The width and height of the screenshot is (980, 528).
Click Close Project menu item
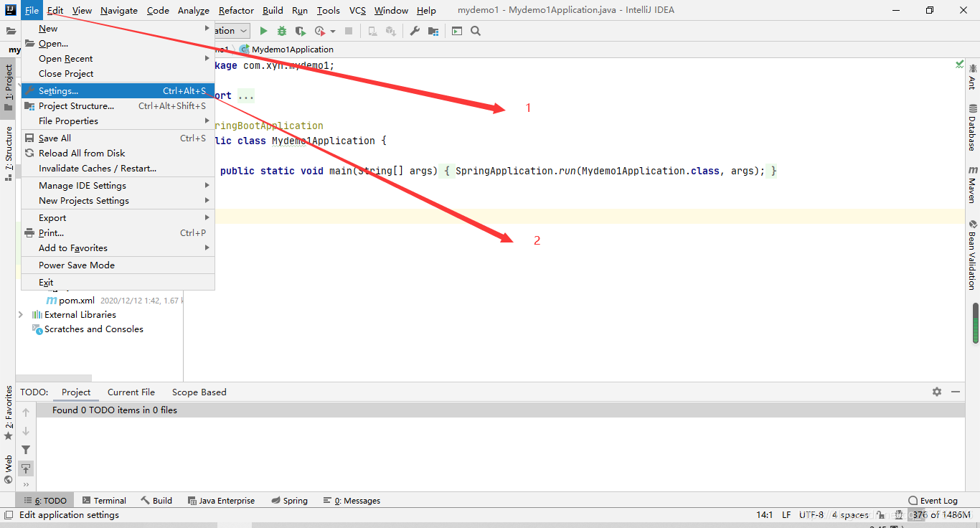click(x=118, y=74)
